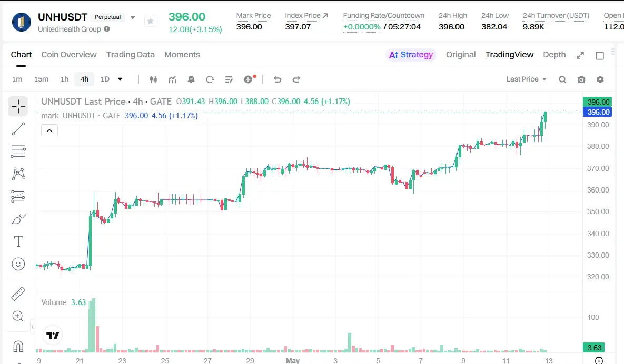
Task: Open the Coin Overview tab
Action: (x=69, y=55)
